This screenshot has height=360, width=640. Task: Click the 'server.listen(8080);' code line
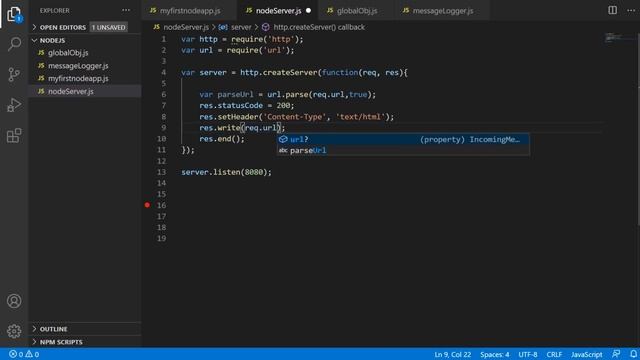point(227,172)
